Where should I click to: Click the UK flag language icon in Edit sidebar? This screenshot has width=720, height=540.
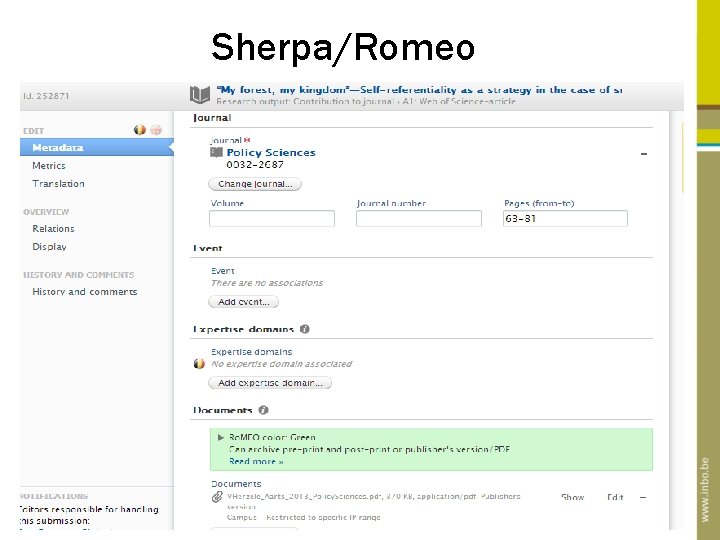[156, 130]
